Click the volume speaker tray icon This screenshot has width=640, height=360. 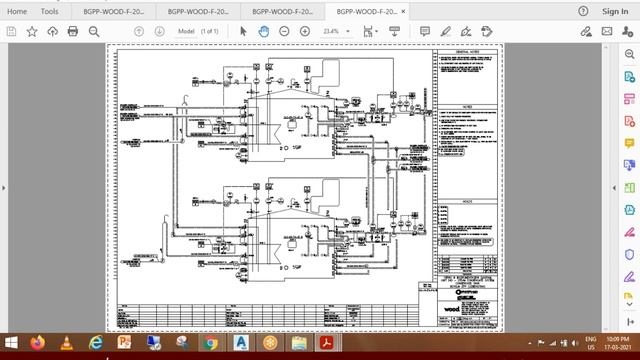pyautogui.click(x=575, y=343)
